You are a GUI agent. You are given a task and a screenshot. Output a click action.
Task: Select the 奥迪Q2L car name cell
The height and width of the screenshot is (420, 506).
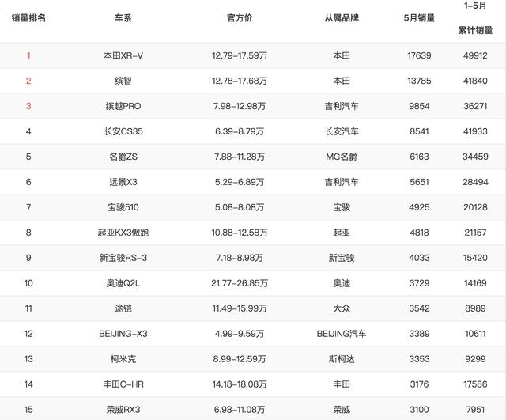tap(123, 283)
